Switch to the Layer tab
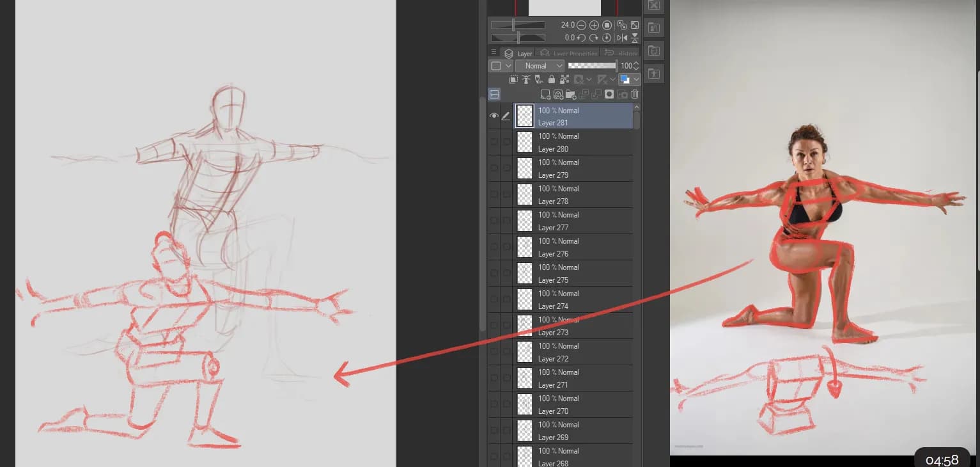 [517, 52]
